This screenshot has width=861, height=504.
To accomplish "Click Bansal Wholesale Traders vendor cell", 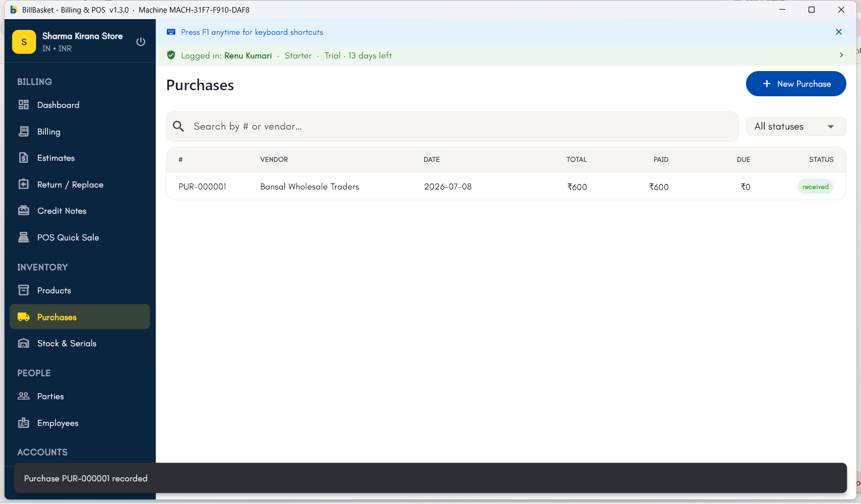I will (310, 186).
